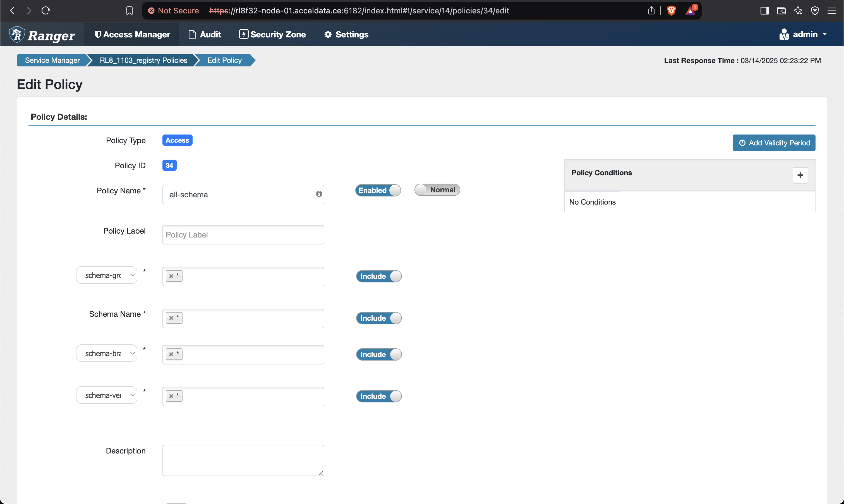Toggle Include for schema-version

[x=379, y=396]
